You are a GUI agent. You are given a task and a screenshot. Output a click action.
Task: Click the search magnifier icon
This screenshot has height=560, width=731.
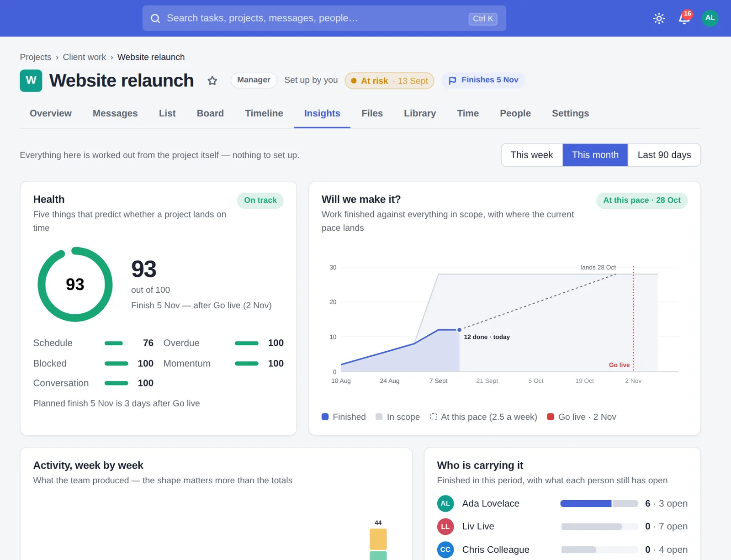(155, 18)
